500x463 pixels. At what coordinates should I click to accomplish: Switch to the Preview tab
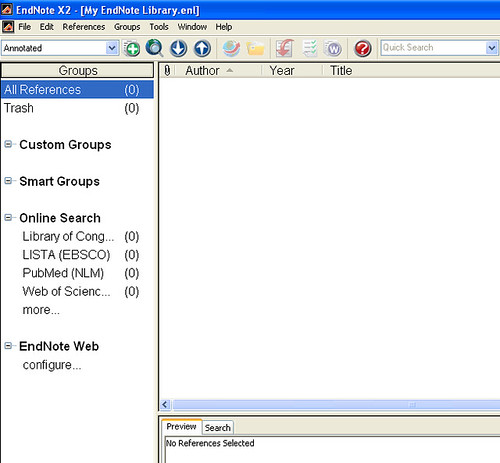pyautogui.click(x=181, y=427)
